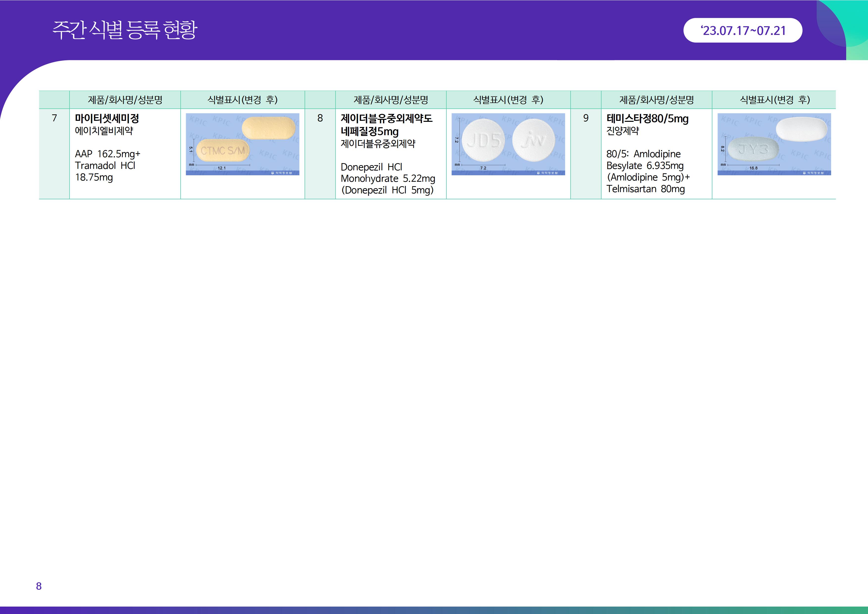This screenshot has height=614, width=868.
Task: Click the Tramadol HCl ingredient text
Action: [x=105, y=166]
